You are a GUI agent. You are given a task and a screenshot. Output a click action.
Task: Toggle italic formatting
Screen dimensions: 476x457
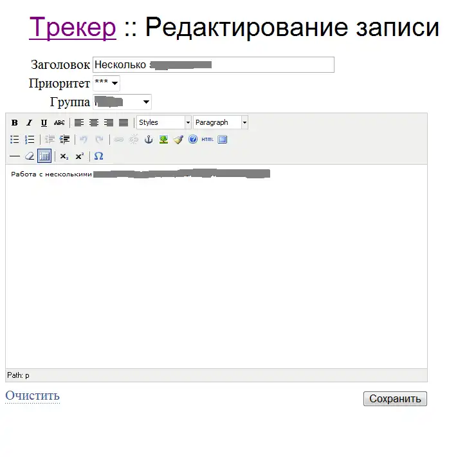pyautogui.click(x=29, y=123)
